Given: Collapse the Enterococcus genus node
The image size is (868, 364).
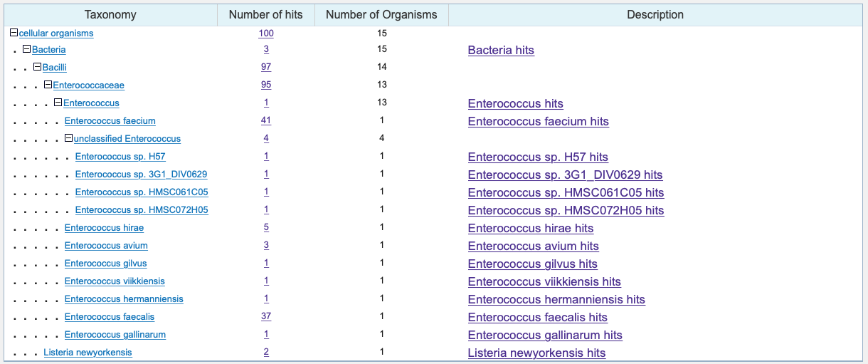Looking at the screenshot, I should [58, 103].
